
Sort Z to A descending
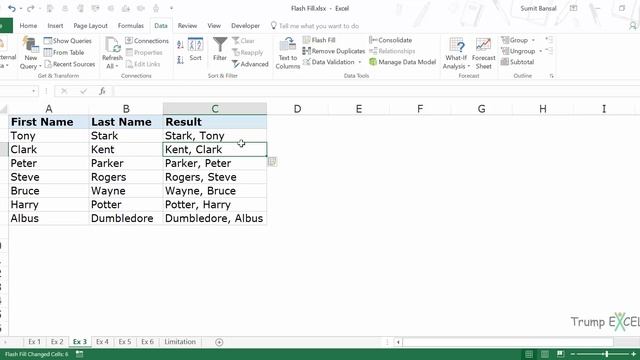180,60
